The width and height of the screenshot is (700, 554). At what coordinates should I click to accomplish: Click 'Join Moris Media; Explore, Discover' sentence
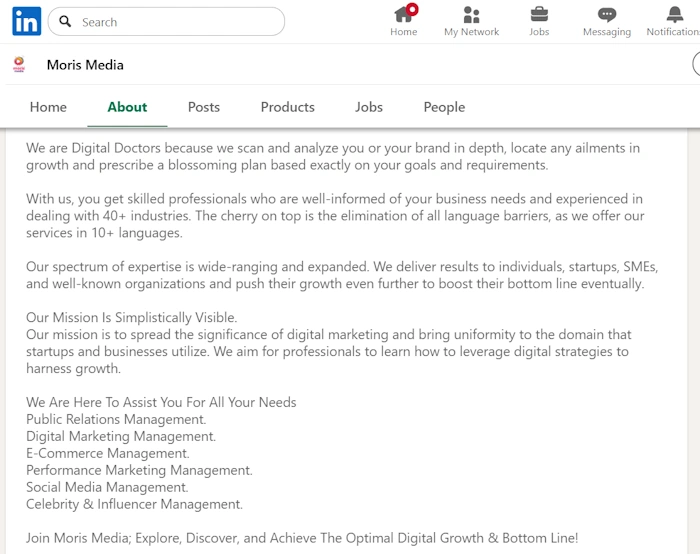point(302,538)
